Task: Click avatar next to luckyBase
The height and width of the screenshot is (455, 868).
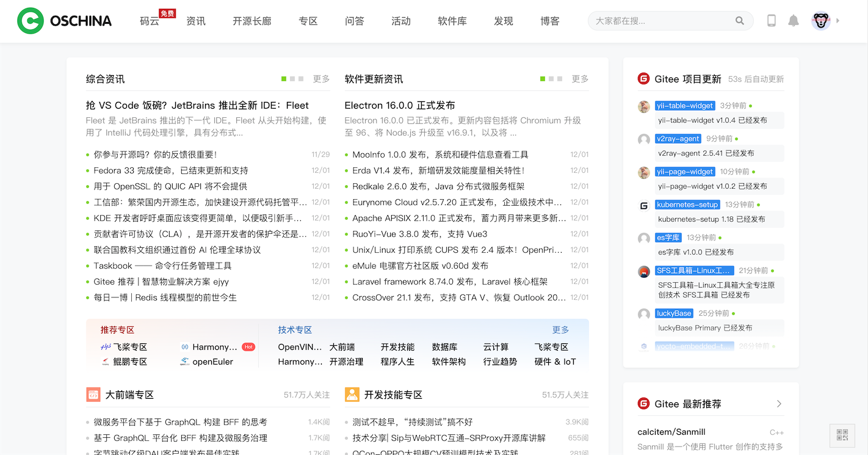Action: tap(644, 314)
